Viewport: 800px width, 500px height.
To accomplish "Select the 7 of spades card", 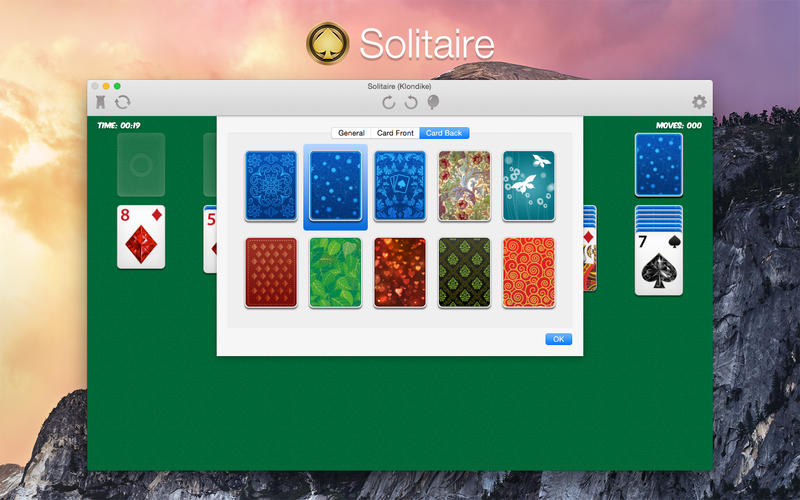I will pos(659,263).
